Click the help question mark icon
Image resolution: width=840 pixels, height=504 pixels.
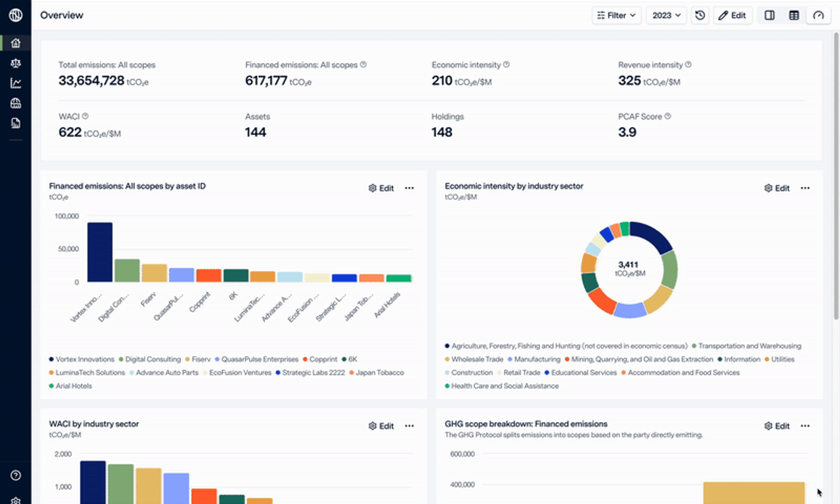pos(16,475)
